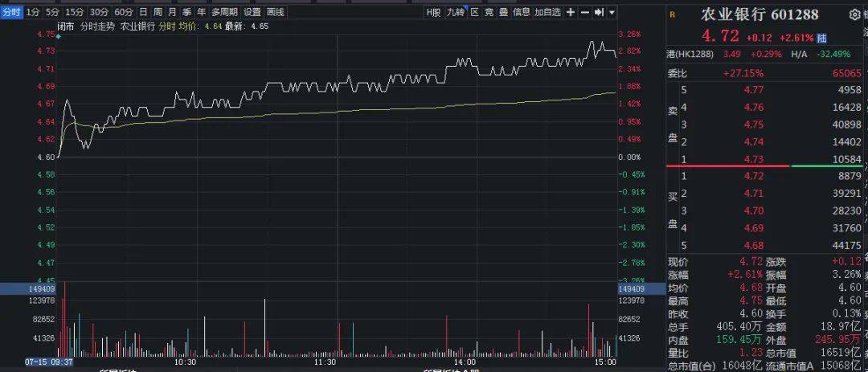This screenshot has width=868, height=372.
Task: Click the 07-15 09:37 time marker
Action: pyautogui.click(x=49, y=362)
